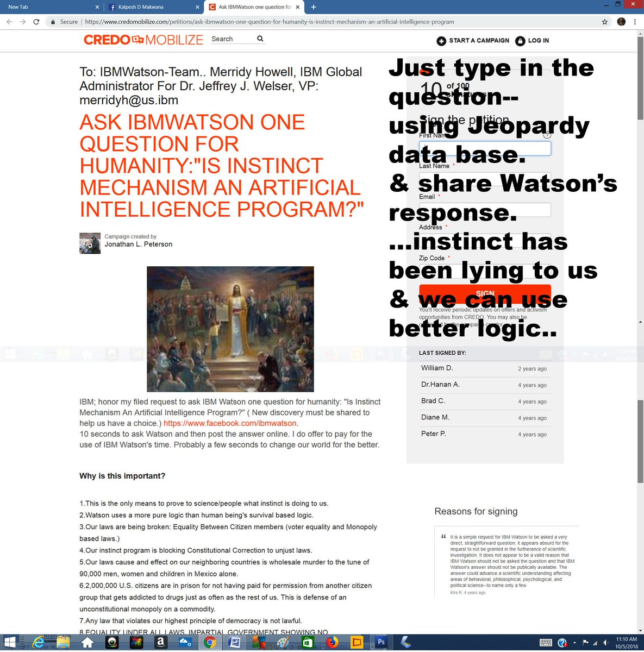644x652 pixels.
Task: Click the search magnifier icon on CREDO
Action: [x=260, y=39]
